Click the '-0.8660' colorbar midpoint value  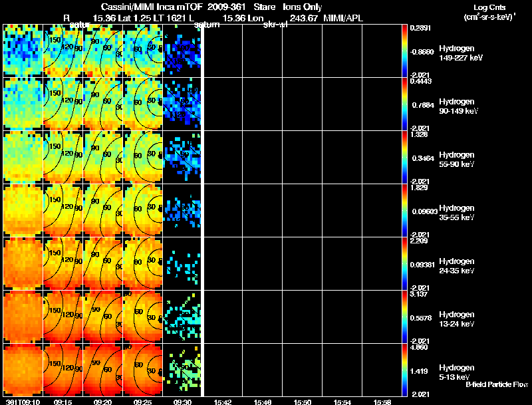[x=422, y=52]
